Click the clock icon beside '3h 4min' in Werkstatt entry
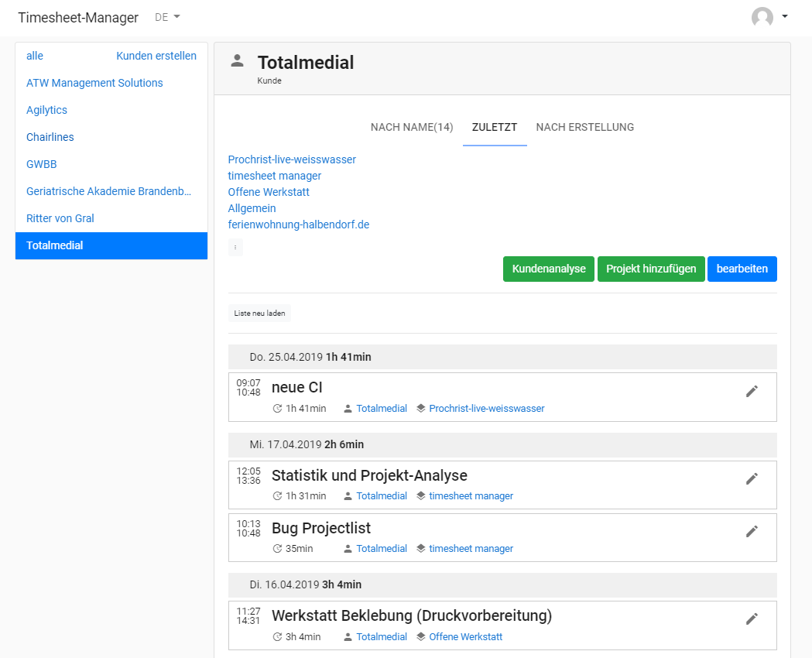Viewport: 812px width, 658px height. (278, 637)
